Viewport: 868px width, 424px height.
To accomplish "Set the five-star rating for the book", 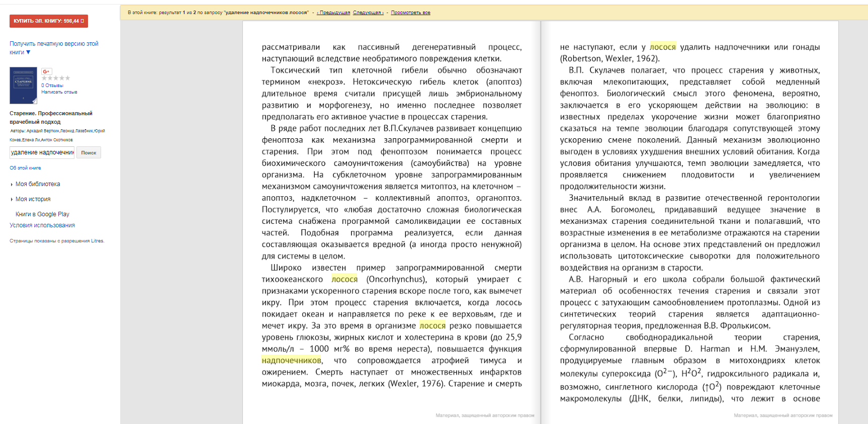I will tap(67, 78).
